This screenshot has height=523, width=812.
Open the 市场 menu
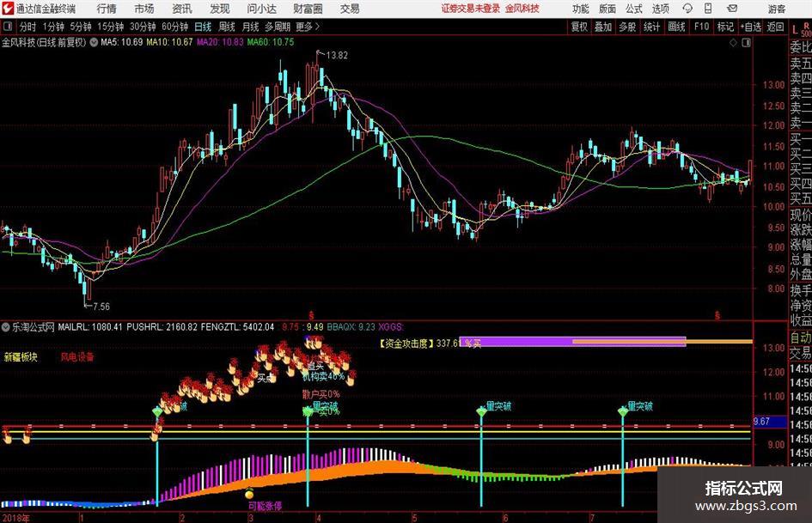[144, 9]
